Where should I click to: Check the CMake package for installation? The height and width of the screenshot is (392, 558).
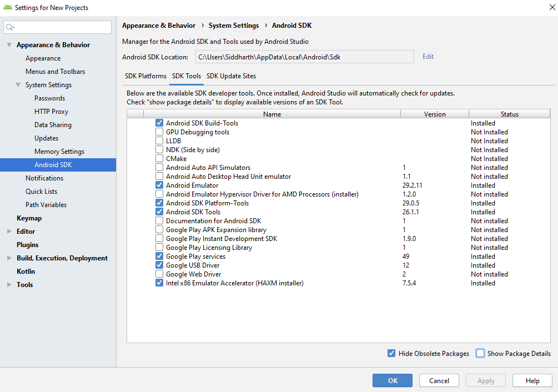(159, 158)
